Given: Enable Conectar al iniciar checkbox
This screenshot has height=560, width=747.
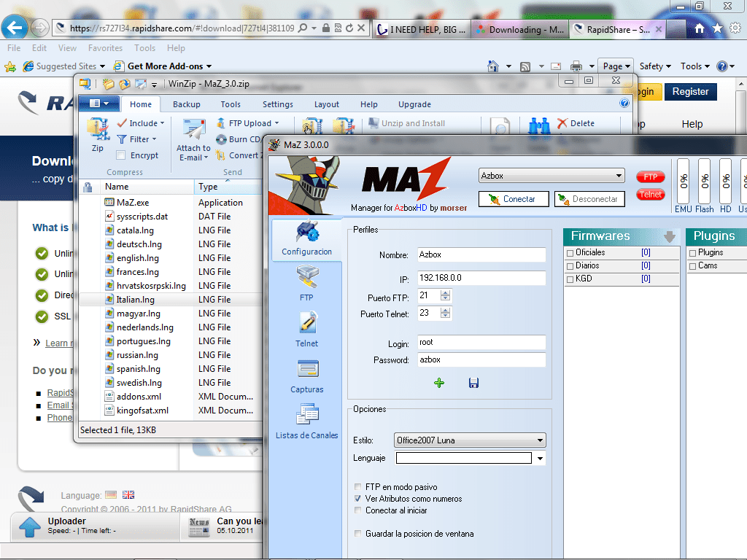Looking at the screenshot, I should point(357,510).
